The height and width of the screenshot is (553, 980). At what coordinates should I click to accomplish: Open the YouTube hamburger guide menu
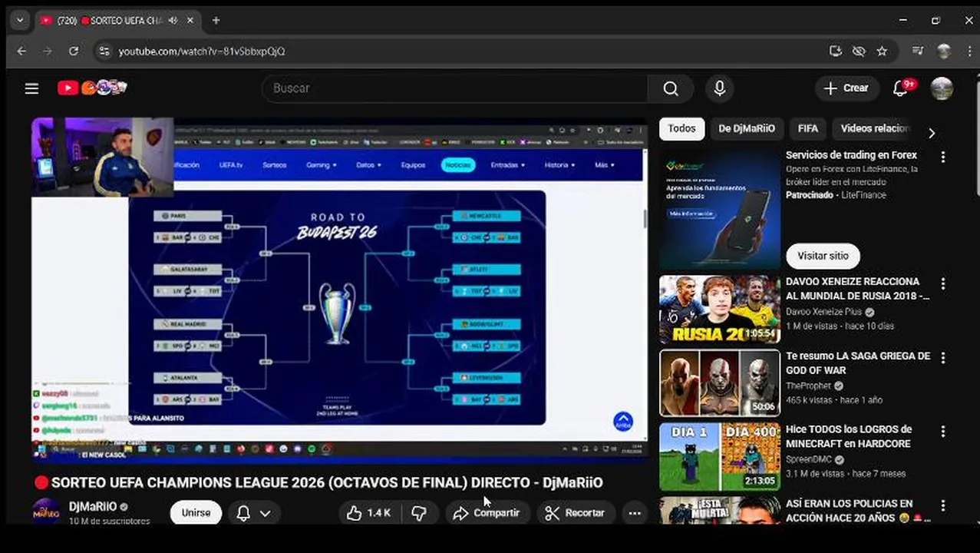click(x=31, y=88)
